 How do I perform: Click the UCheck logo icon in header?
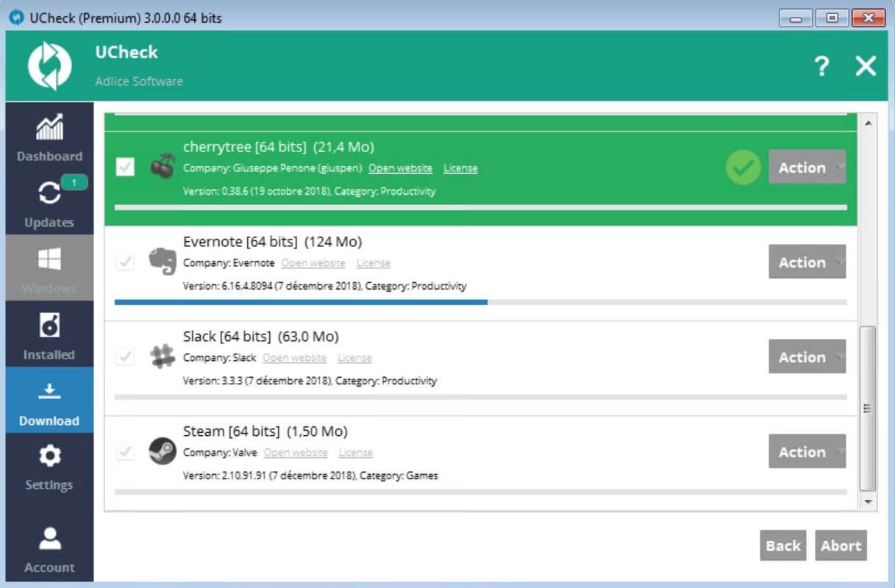coord(49,65)
